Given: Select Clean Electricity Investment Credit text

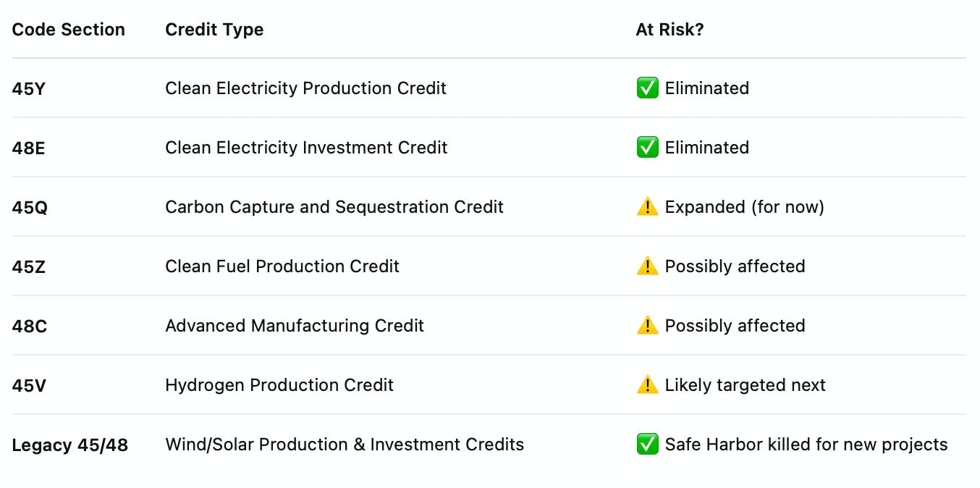Looking at the screenshot, I should click(306, 148).
